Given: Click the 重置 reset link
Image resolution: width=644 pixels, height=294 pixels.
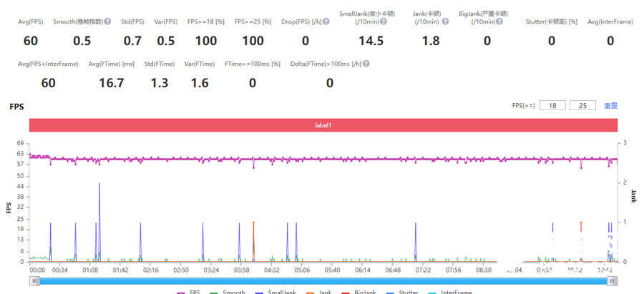Looking at the screenshot, I should 610,106.
